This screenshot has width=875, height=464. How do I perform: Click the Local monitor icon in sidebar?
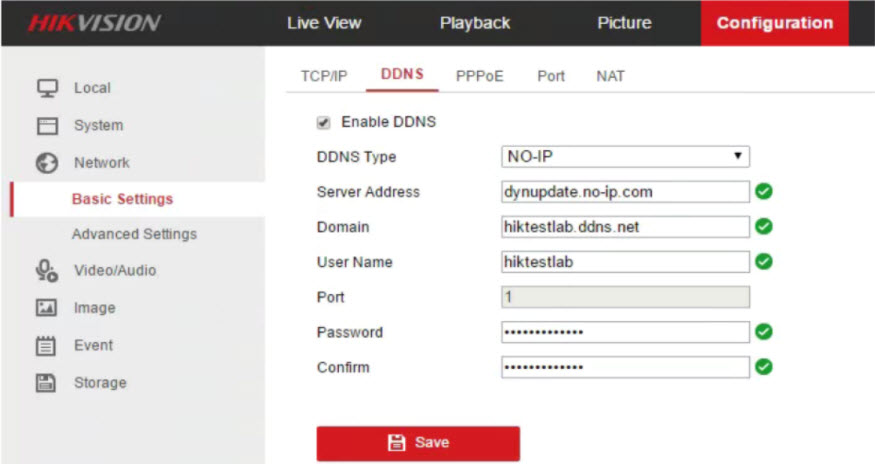click(x=46, y=88)
